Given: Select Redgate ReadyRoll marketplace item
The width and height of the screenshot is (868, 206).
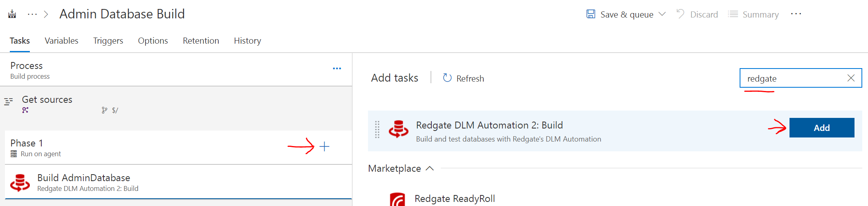Looking at the screenshot, I should click(455, 199).
